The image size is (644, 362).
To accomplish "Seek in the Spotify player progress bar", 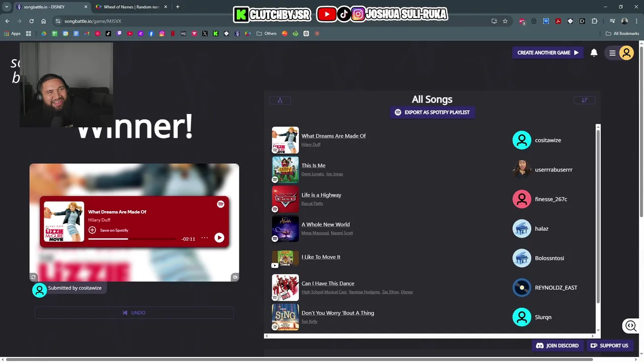I will coord(132,239).
